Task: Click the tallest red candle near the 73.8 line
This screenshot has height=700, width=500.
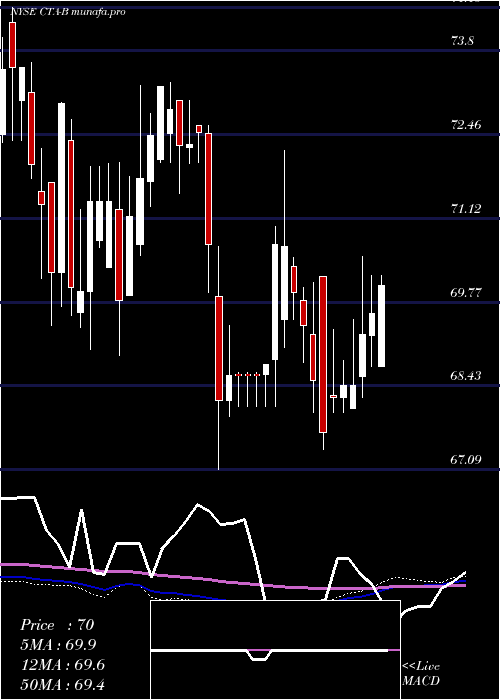Action: 12,45
